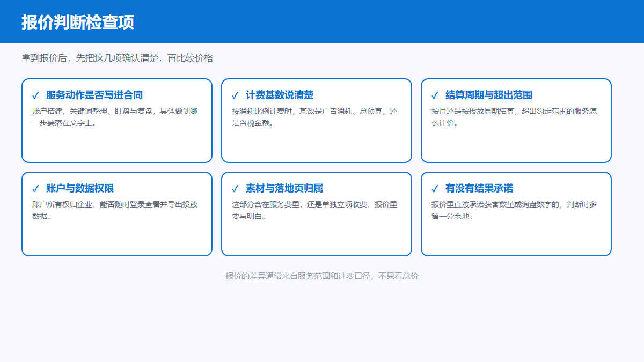Click the checkmark beside 有没有结果承诺

coord(435,189)
